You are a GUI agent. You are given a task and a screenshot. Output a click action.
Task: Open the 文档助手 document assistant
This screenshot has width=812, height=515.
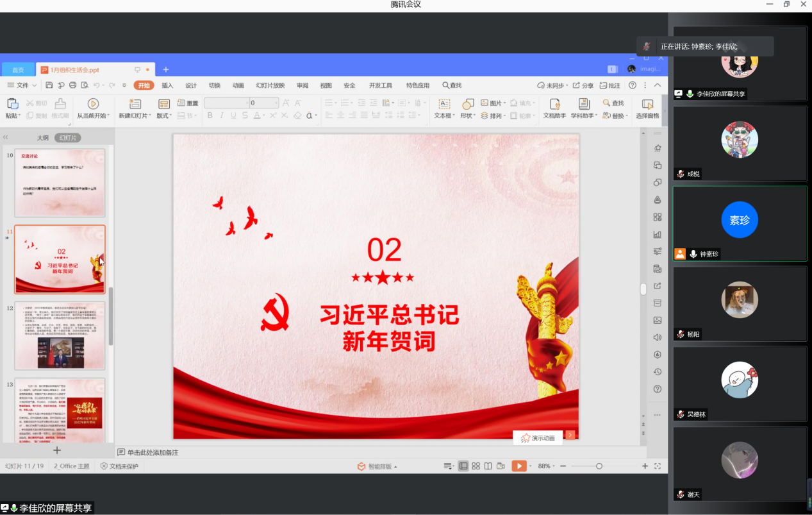pyautogui.click(x=555, y=104)
